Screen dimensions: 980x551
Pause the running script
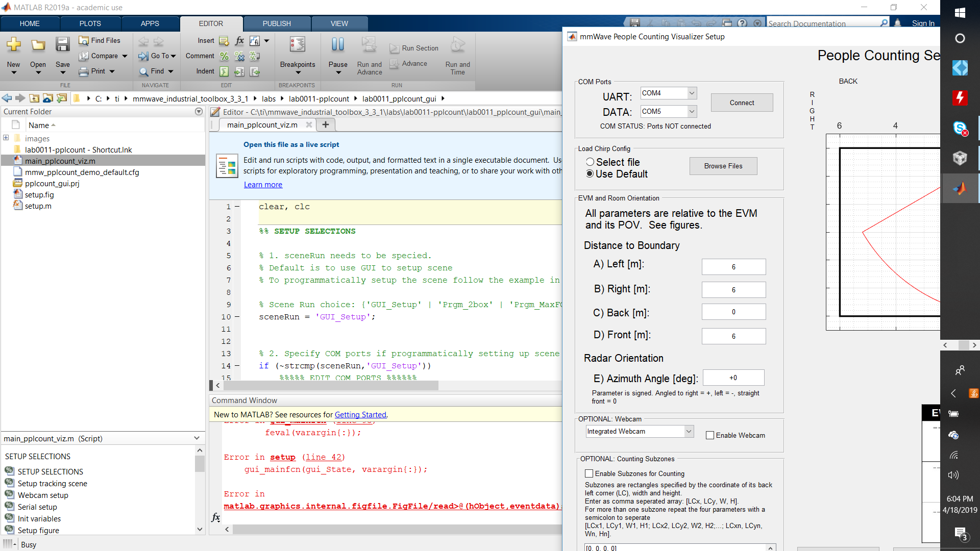[x=338, y=45]
